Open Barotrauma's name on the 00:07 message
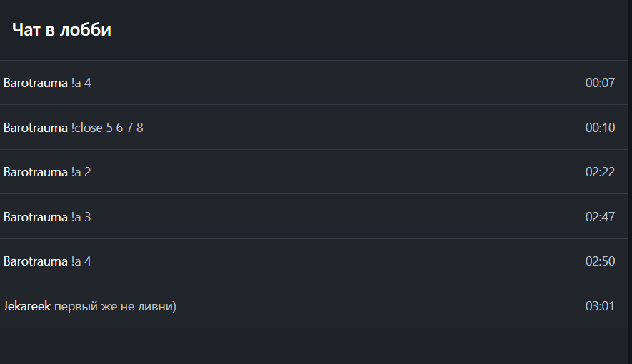632x364 pixels. pyautogui.click(x=35, y=83)
